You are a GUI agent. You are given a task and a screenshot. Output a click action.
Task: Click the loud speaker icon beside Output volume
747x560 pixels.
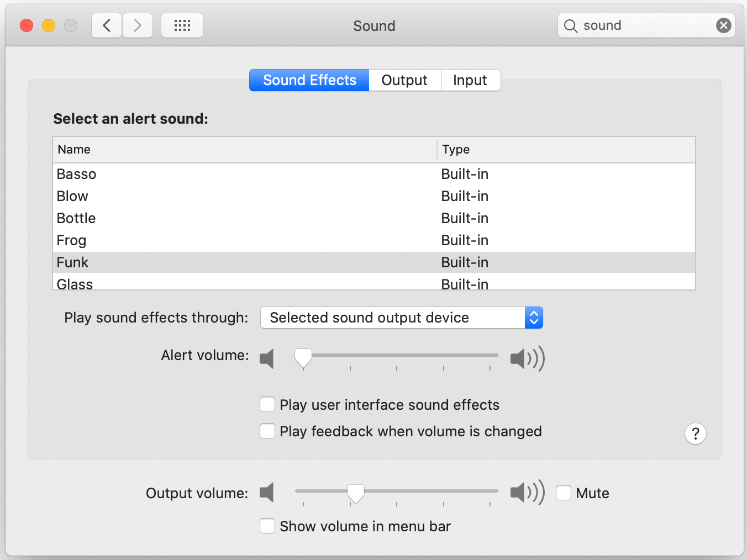(x=526, y=493)
